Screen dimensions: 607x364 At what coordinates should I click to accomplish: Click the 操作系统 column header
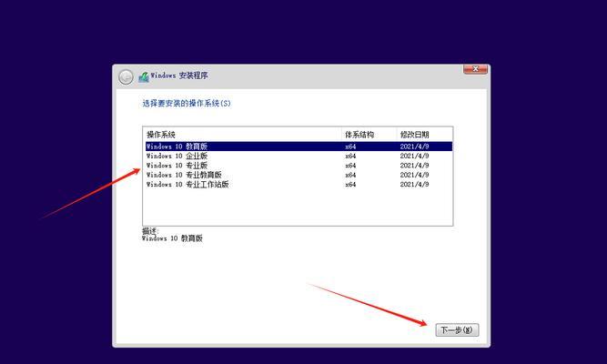click(242, 135)
